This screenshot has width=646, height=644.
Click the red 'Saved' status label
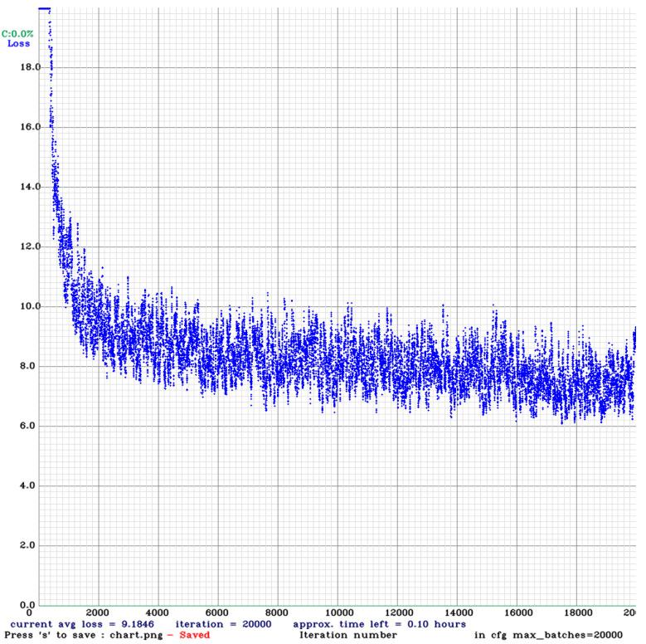point(194,635)
